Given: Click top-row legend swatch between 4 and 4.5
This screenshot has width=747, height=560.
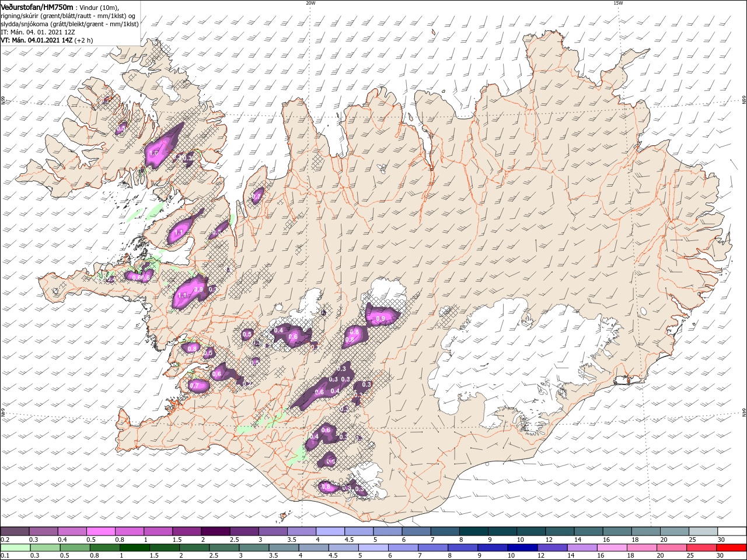Looking at the screenshot, I should click(330, 531).
